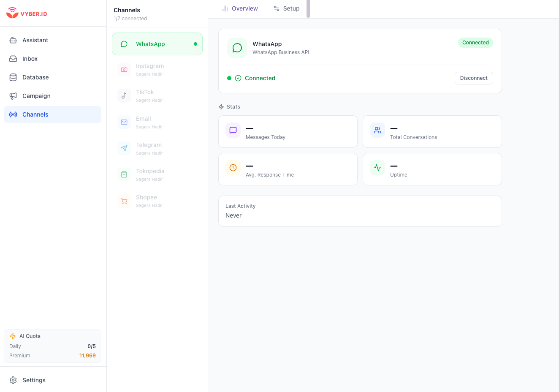Click the Email envelope icon

click(124, 122)
